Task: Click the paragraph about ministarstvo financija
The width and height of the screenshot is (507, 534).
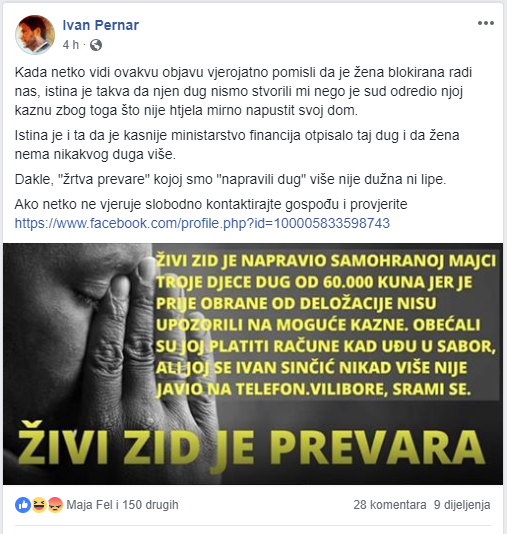Action: point(237,145)
